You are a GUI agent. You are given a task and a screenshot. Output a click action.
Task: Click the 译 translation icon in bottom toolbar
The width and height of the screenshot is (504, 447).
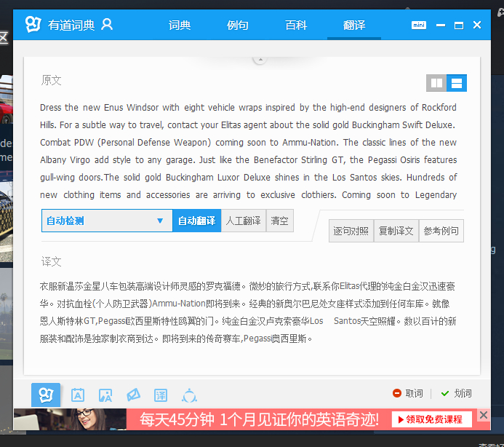161,395
